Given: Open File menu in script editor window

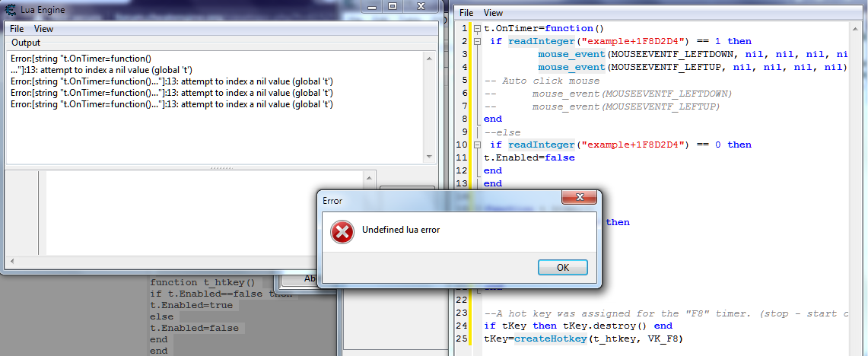Looking at the screenshot, I should [466, 13].
